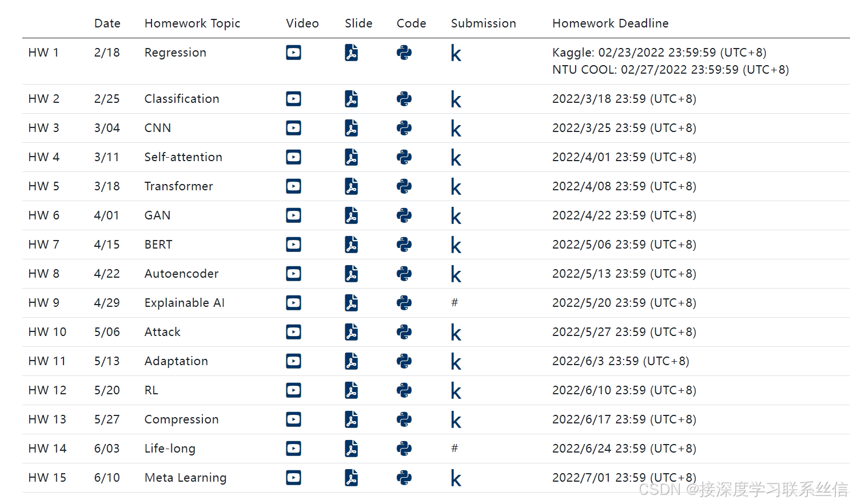Open the HW 9 Explainable AI slide icon
Image resolution: width=850 pixels, height=504 pixels.
pyautogui.click(x=352, y=303)
